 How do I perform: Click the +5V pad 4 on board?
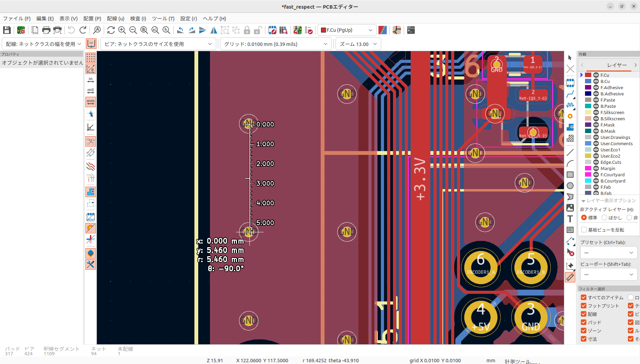pyautogui.click(x=481, y=317)
